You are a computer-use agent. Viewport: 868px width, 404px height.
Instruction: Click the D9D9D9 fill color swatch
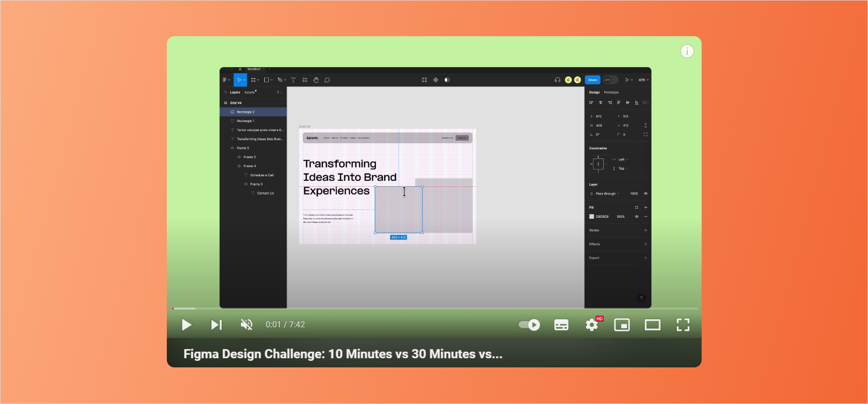[591, 217]
